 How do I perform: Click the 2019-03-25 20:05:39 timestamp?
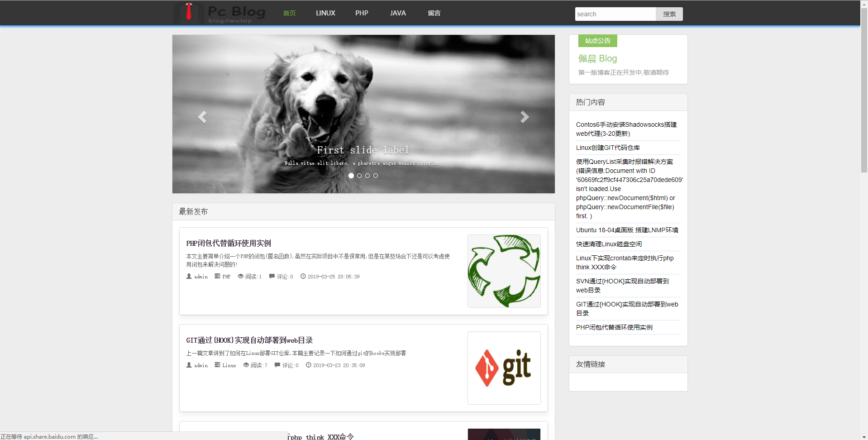[x=334, y=277]
